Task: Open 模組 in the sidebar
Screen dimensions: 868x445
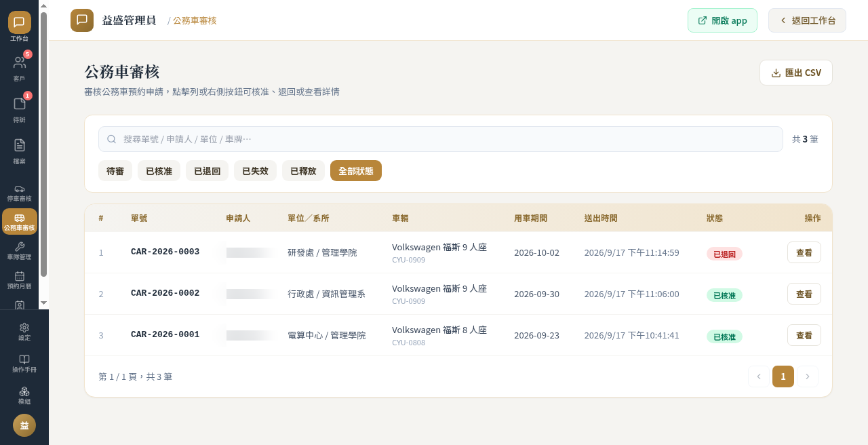Action: 24,395
